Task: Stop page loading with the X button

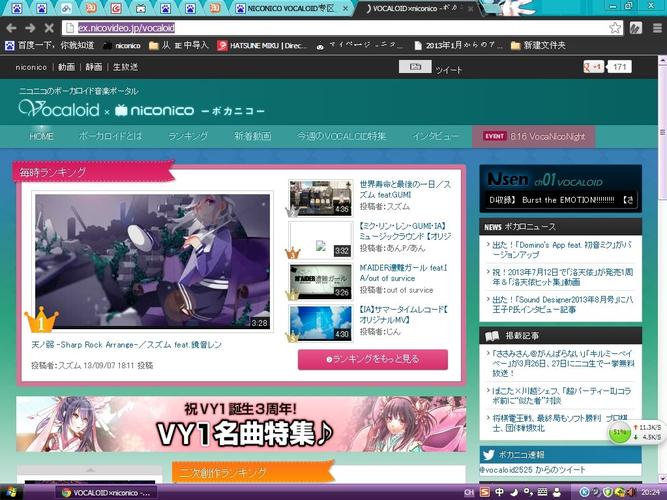Action: (49, 28)
